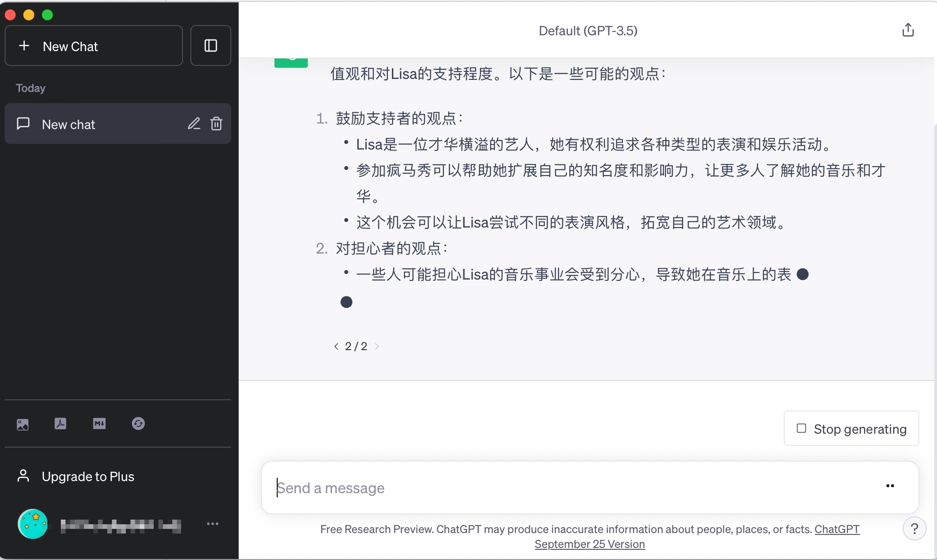Open the ellipsis menu next to the username
The height and width of the screenshot is (560, 937).
(x=213, y=524)
